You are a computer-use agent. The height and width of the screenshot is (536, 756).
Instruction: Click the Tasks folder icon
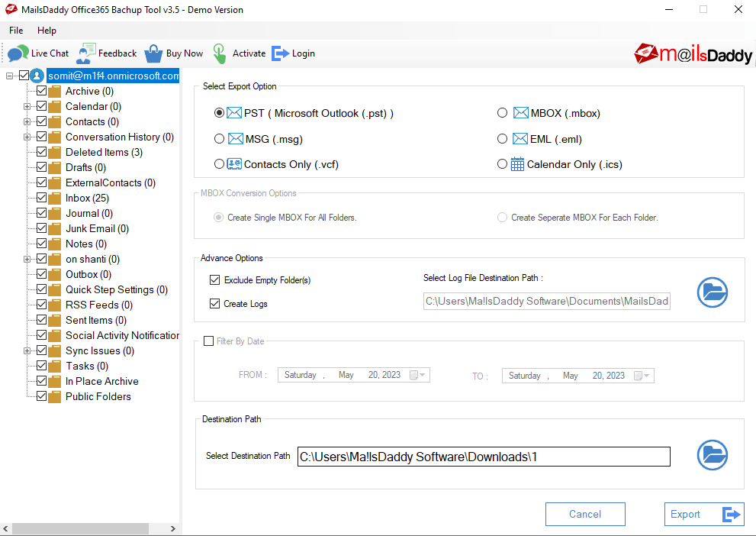tap(54, 366)
